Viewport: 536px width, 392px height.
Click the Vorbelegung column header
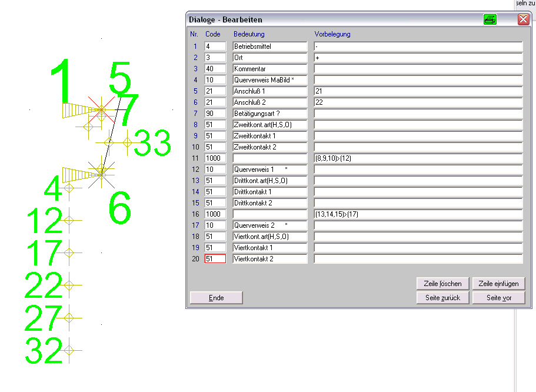(x=332, y=34)
